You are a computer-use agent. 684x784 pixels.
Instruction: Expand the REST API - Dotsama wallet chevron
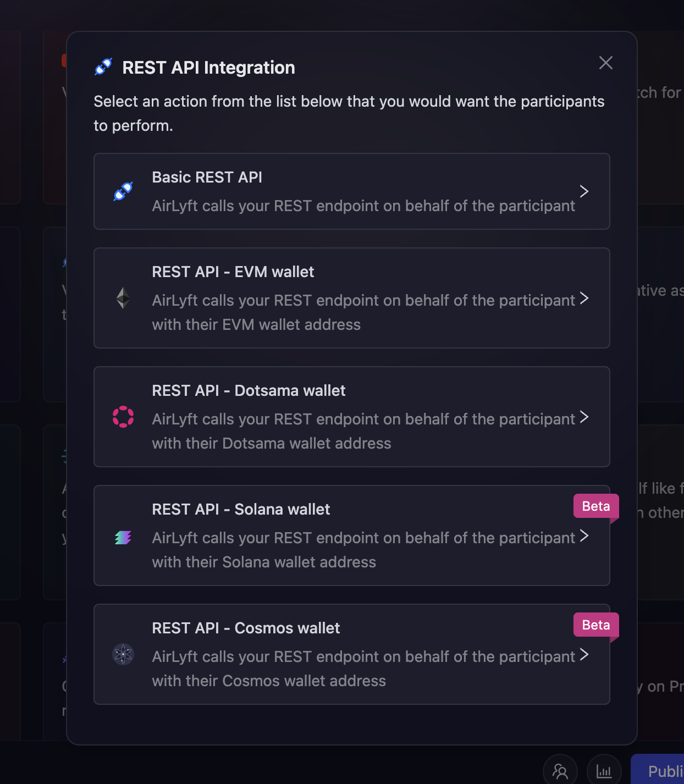584,417
